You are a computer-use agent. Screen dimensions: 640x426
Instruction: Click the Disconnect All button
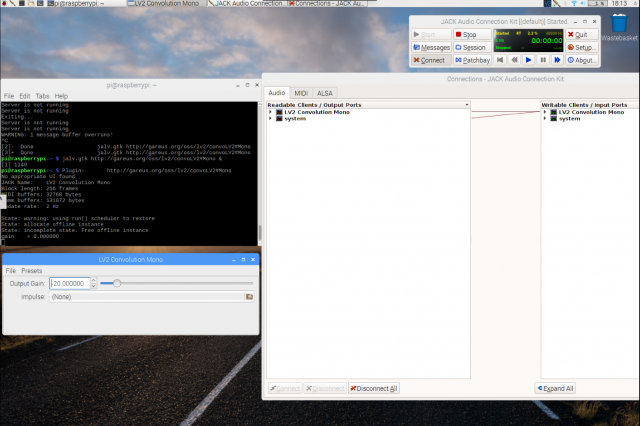tap(372, 388)
